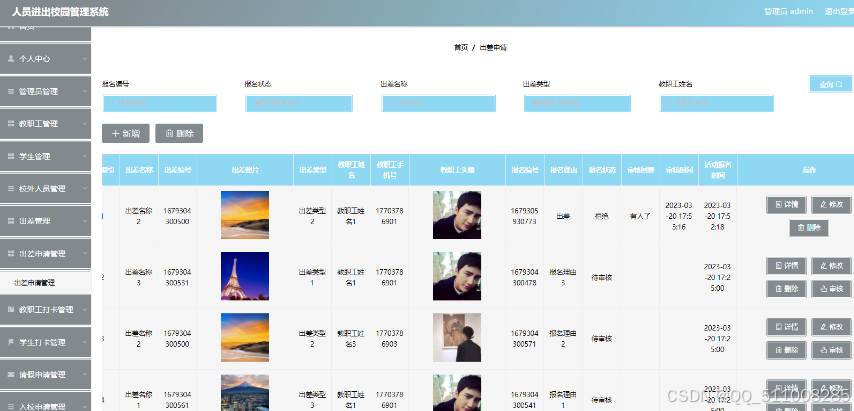Open the 校外人员管理 sidebar menu
The image size is (854, 411).
45,189
